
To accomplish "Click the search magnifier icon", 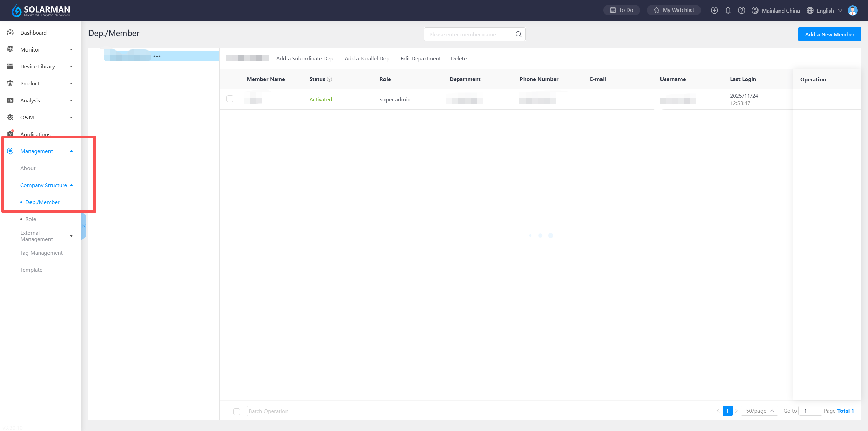I will click(x=518, y=34).
